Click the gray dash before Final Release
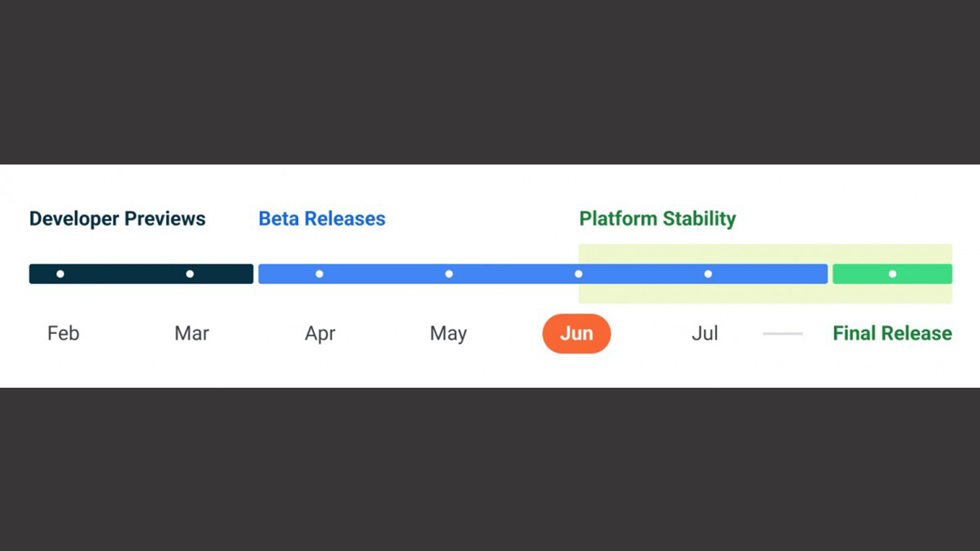The width and height of the screenshot is (980, 551). pos(783,334)
